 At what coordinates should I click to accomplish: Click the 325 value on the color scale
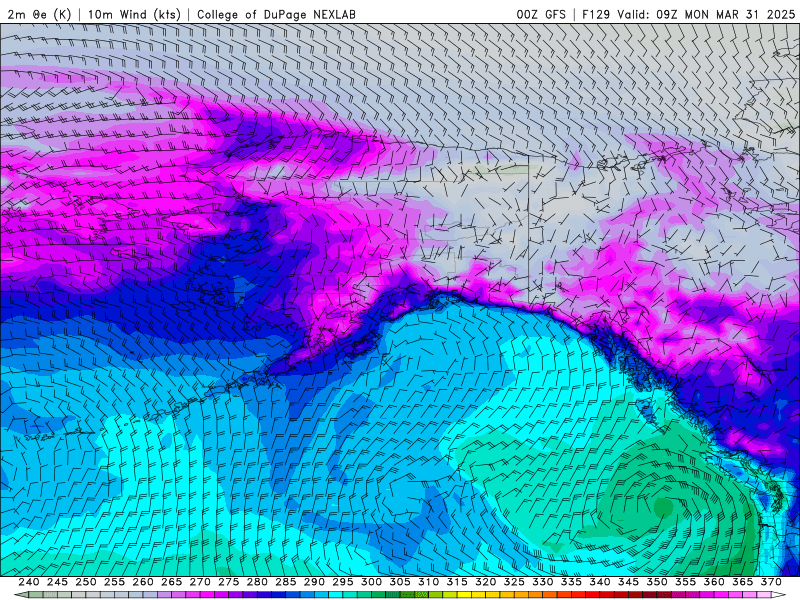coord(514,582)
